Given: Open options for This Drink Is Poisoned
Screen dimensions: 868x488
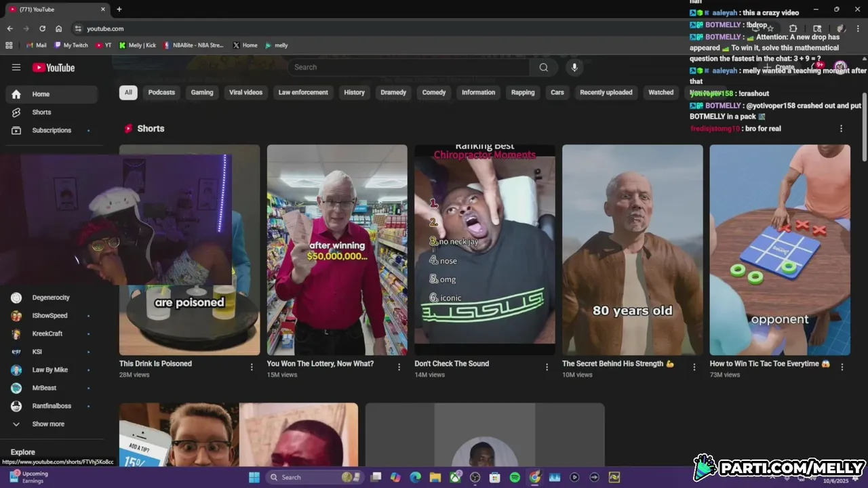Looking at the screenshot, I should coord(252,367).
